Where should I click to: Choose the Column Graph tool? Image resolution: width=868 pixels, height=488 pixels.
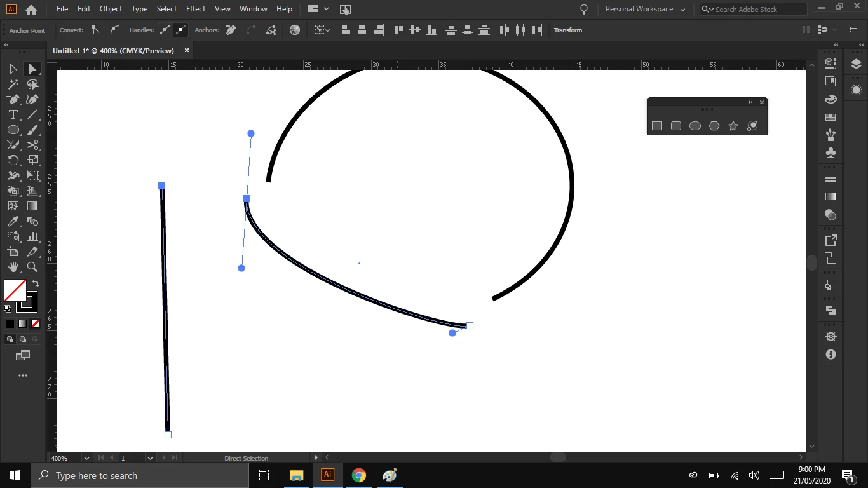[x=32, y=236]
